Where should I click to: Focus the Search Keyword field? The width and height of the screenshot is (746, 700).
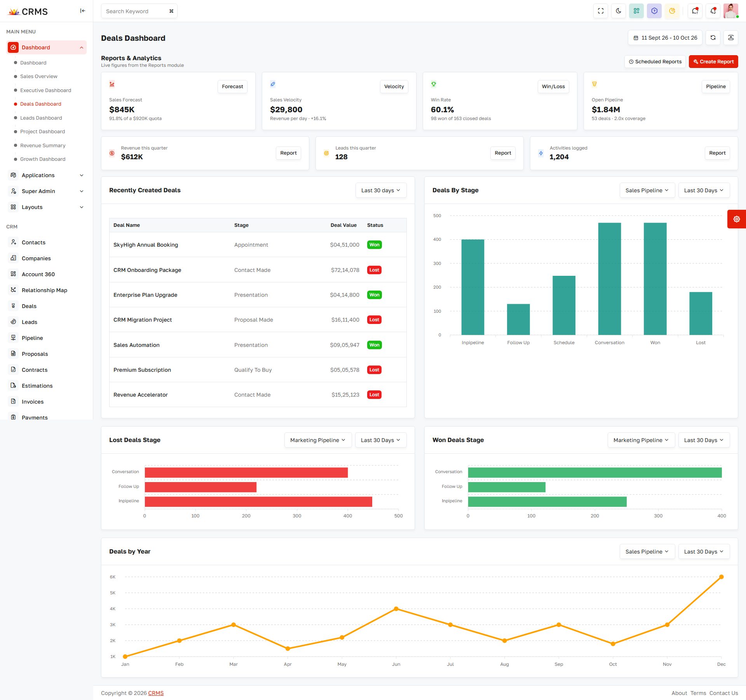139,11
